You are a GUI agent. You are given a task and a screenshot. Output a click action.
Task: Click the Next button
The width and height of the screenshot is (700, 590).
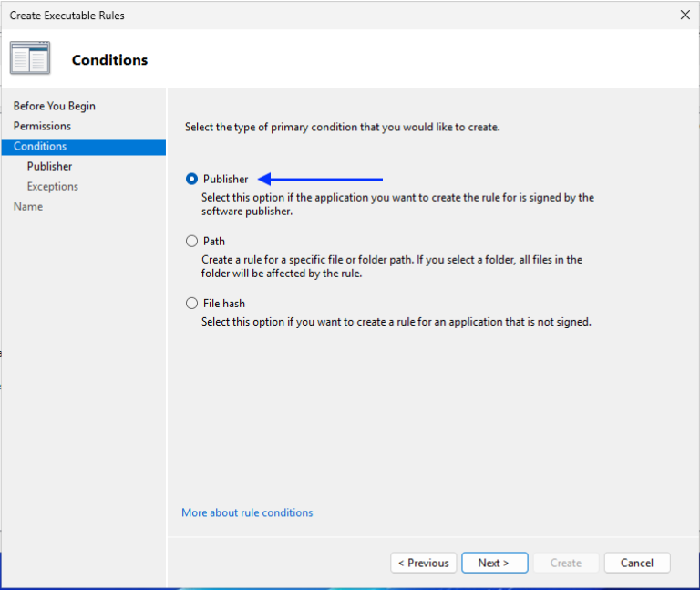pyautogui.click(x=495, y=563)
